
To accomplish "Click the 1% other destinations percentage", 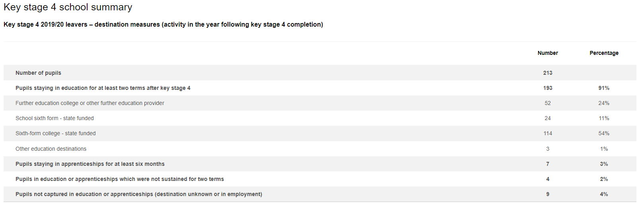I will pos(604,149).
